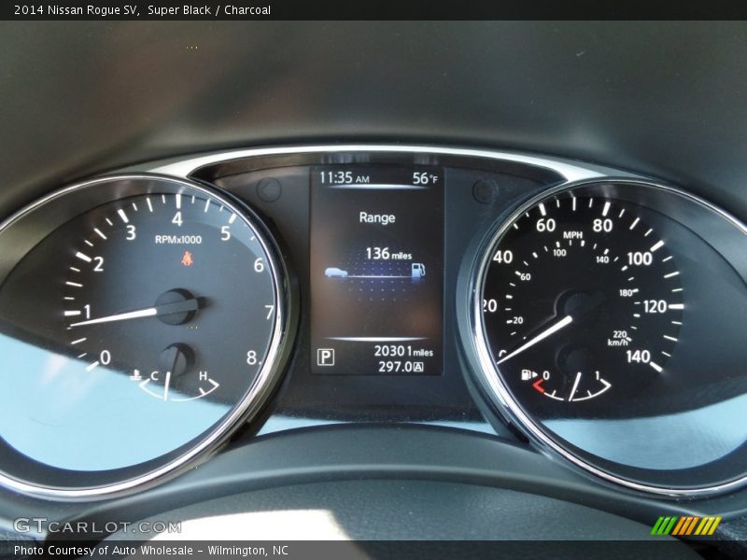This screenshot has height=560, width=747.
Task: Click the 2014 Nissan Rogue SV title text
Action: (77, 10)
